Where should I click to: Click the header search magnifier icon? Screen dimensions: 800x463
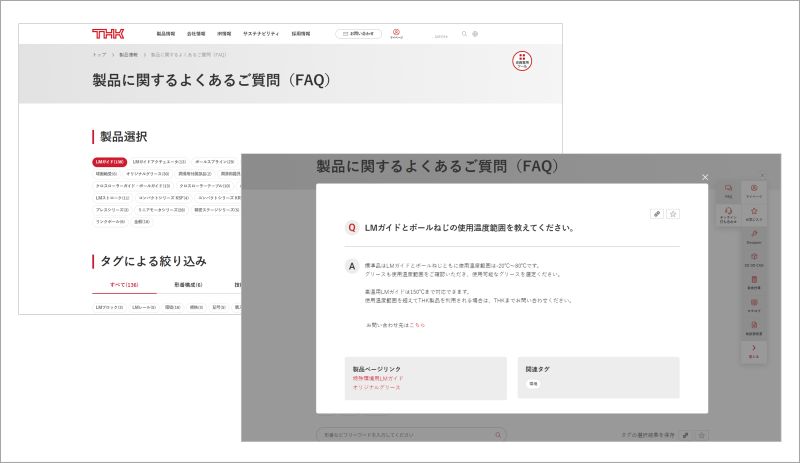pos(464,33)
